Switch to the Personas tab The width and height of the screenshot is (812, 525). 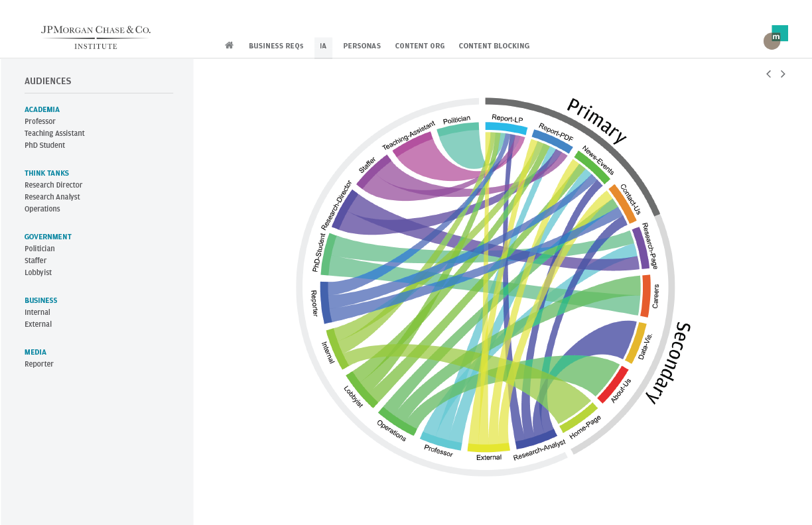(x=362, y=46)
